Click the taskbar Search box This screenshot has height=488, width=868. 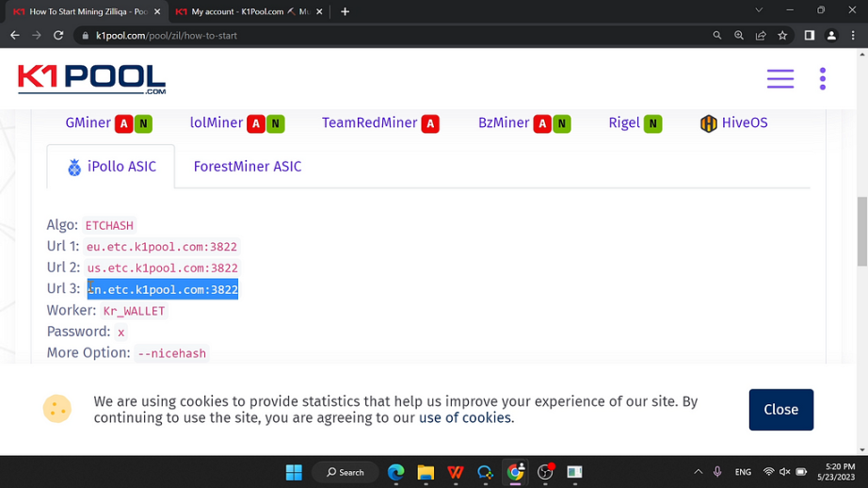(x=346, y=473)
